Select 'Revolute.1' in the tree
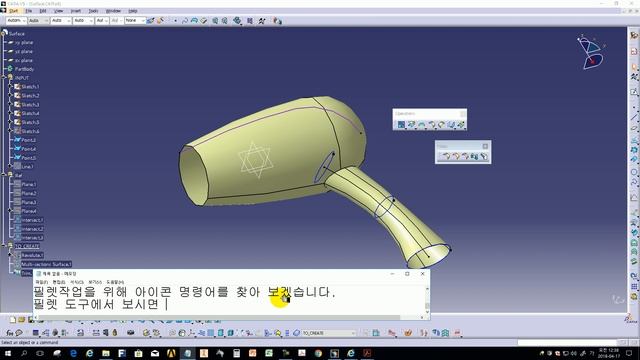 (32, 255)
